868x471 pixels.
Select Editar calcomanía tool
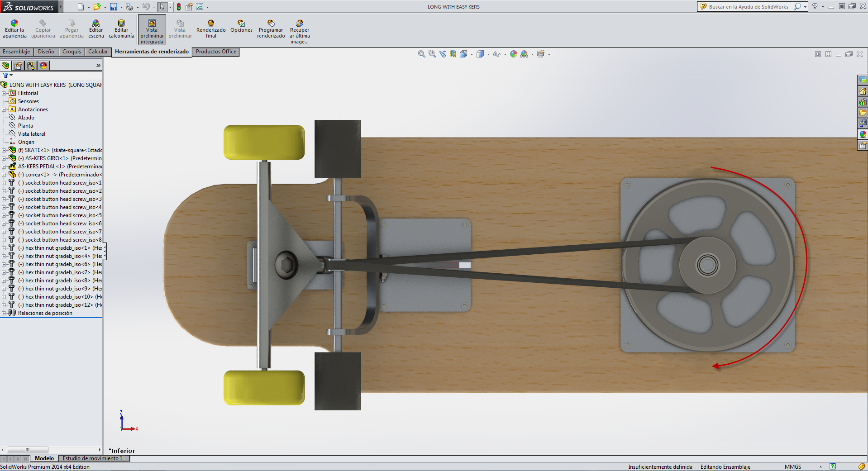tap(121, 29)
